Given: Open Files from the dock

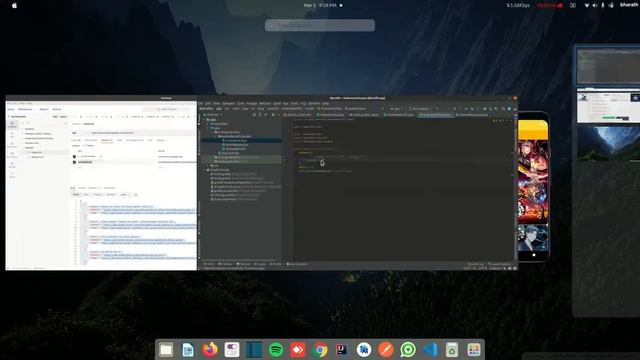Looking at the screenshot, I should [166, 350].
